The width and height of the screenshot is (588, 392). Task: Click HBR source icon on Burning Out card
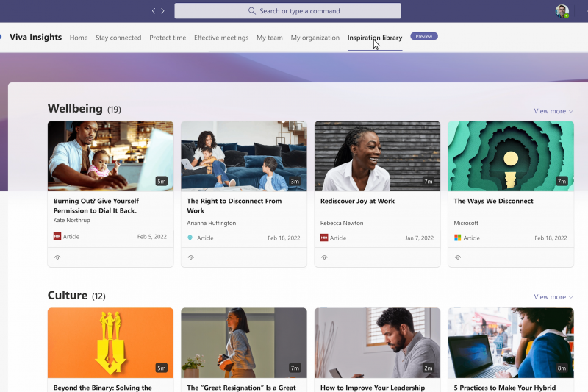(x=57, y=236)
